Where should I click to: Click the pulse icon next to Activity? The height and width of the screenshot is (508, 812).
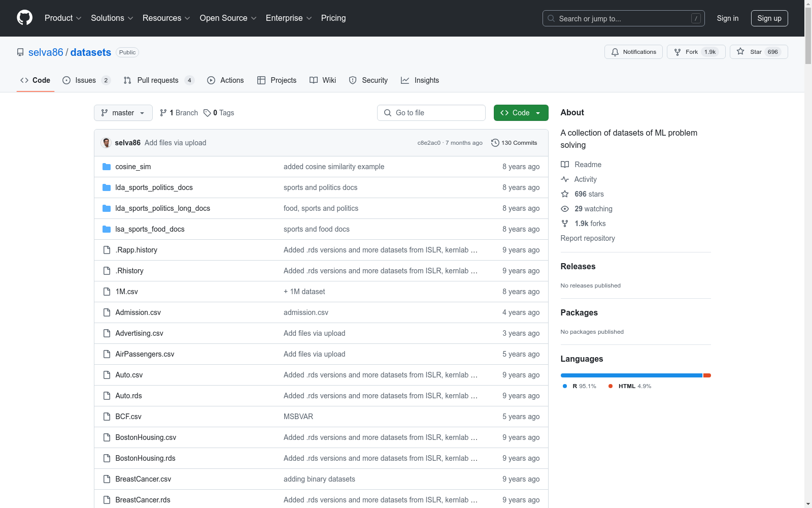(565, 179)
